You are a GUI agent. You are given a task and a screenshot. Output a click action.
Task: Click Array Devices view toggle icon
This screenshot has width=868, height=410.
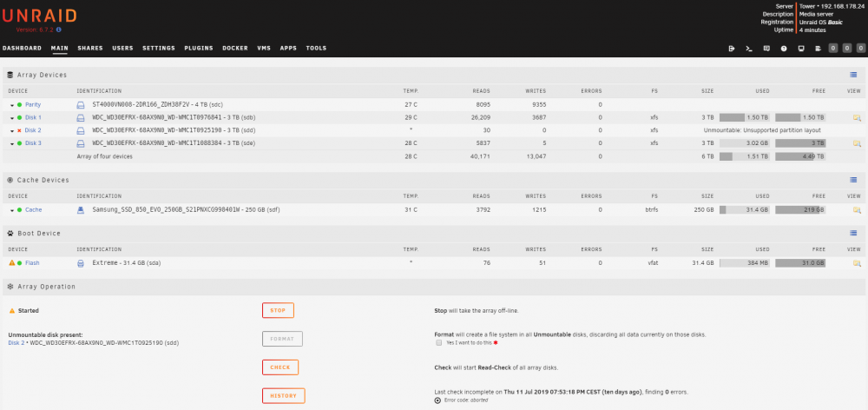pos(853,75)
